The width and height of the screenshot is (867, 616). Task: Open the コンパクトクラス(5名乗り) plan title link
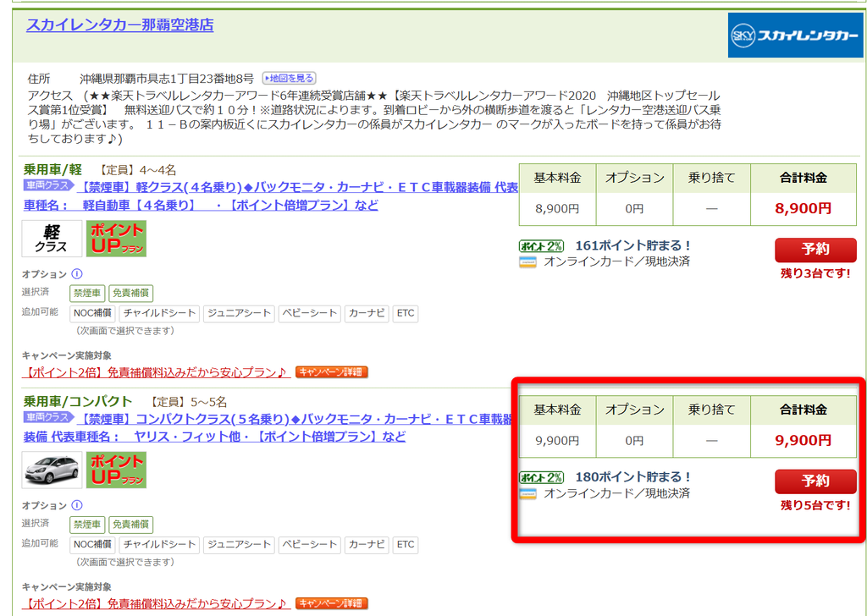296,418
